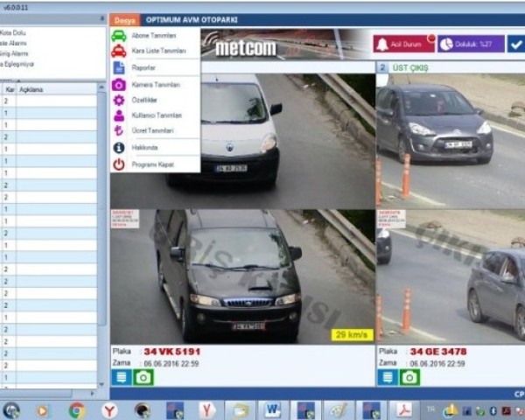Open Özellikler gear icon
The image size is (525, 420).
119,101
